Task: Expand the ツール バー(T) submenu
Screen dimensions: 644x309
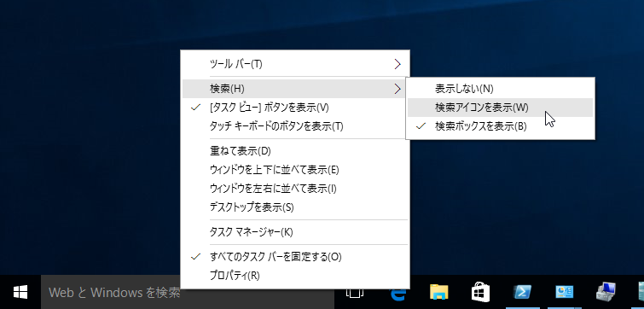Action: 296,64
